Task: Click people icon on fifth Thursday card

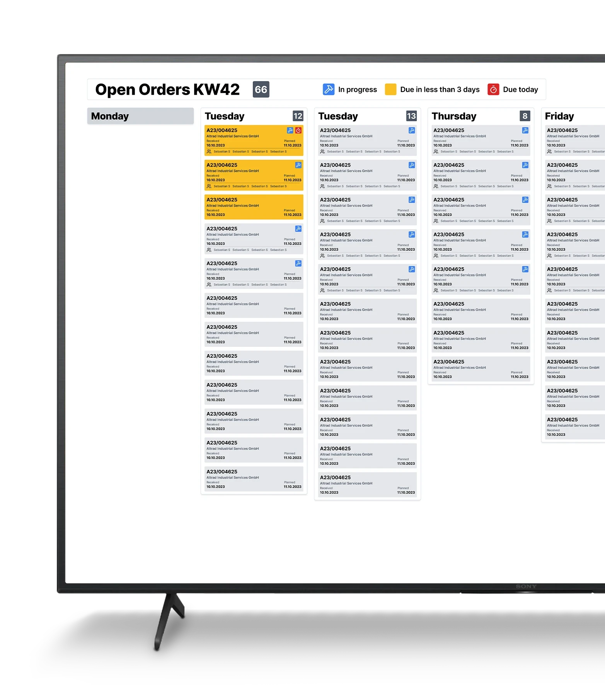Action: pos(436,291)
